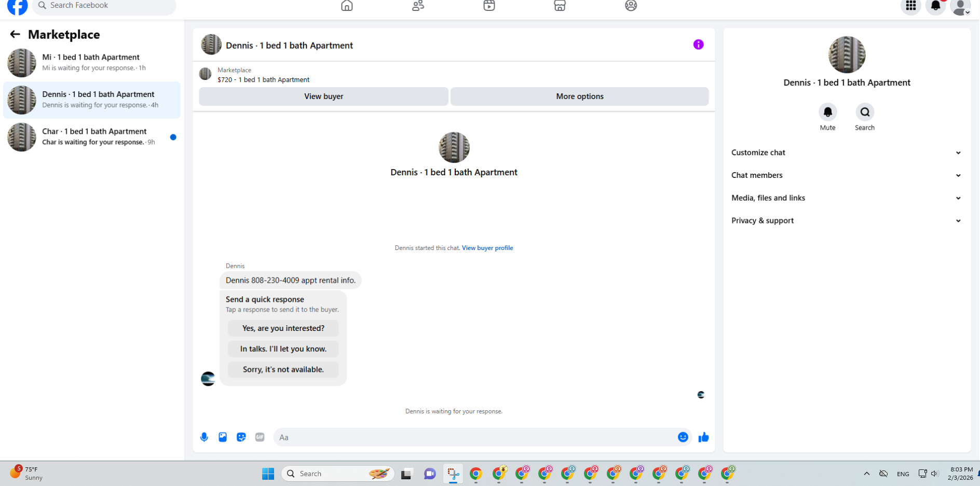Click the Windows taskbar Search box
The image size is (980, 486).
click(338, 474)
